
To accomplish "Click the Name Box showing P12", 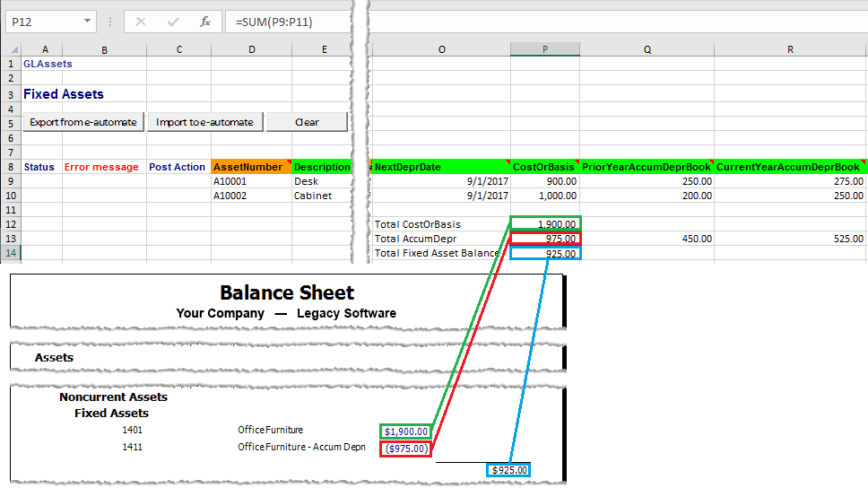I will click(x=43, y=22).
